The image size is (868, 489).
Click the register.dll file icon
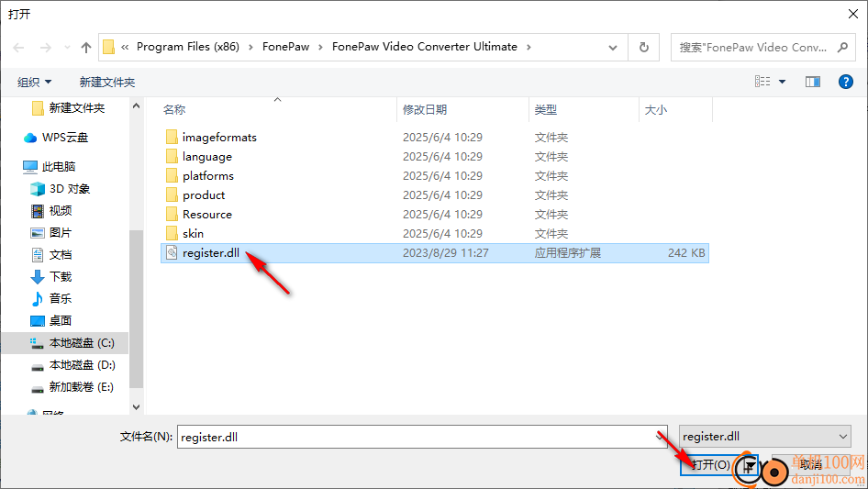(172, 253)
